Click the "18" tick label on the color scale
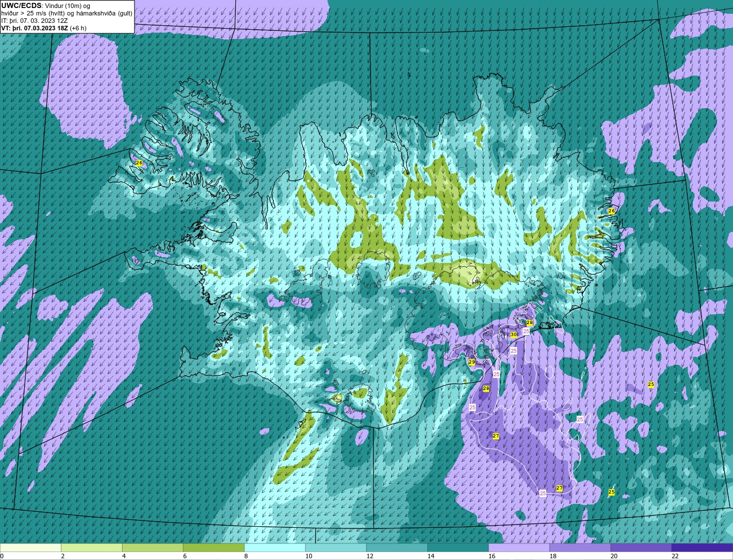Screen dimensions: 733x560 pyautogui.click(x=553, y=556)
